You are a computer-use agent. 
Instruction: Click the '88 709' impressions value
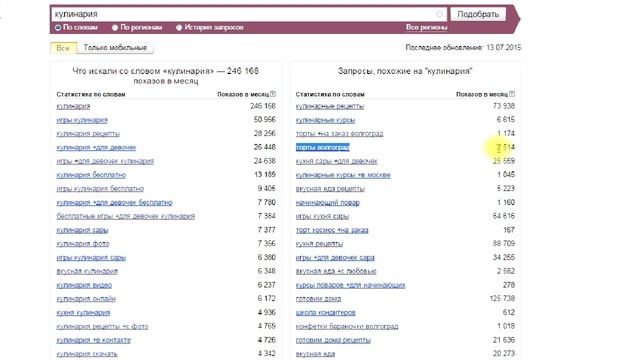tap(504, 244)
